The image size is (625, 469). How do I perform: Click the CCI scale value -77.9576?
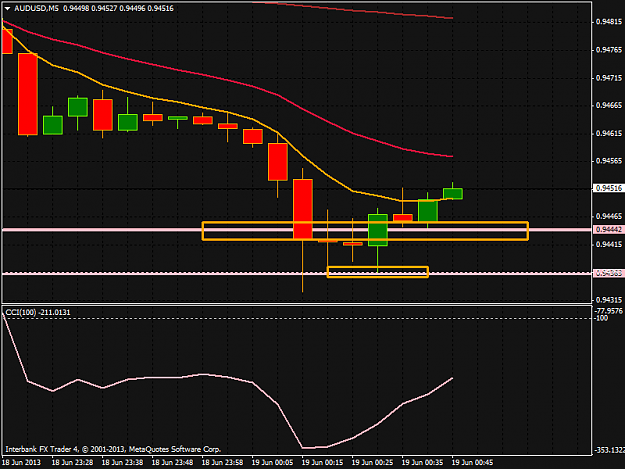coord(609,311)
